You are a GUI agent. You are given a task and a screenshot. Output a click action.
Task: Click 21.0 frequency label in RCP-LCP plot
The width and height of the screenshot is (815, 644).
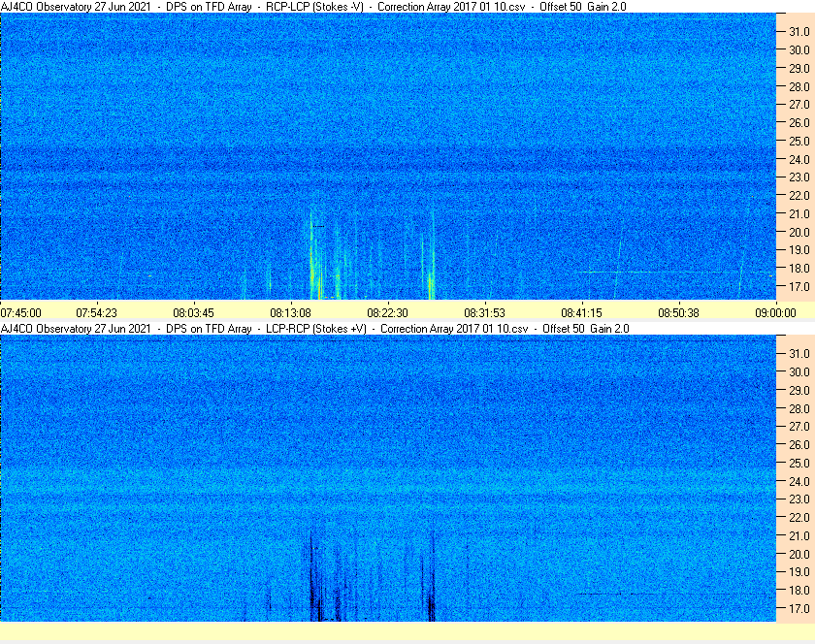point(799,213)
